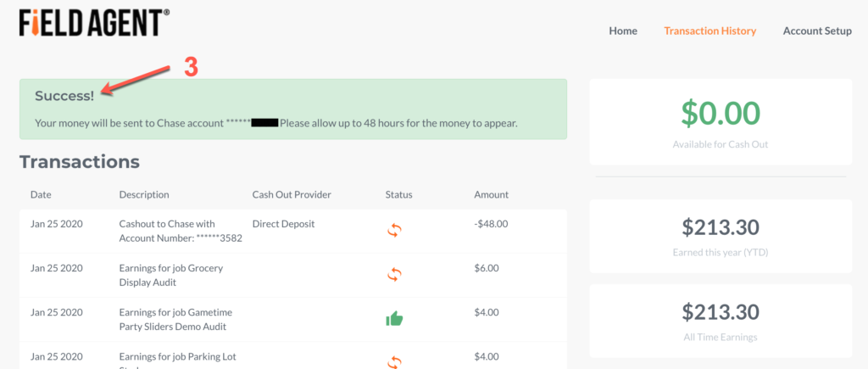Screen dimensions: 868x369
Task: Click the Jan 25 2020 date for Gametime row
Action: pyautogui.click(x=57, y=312)
